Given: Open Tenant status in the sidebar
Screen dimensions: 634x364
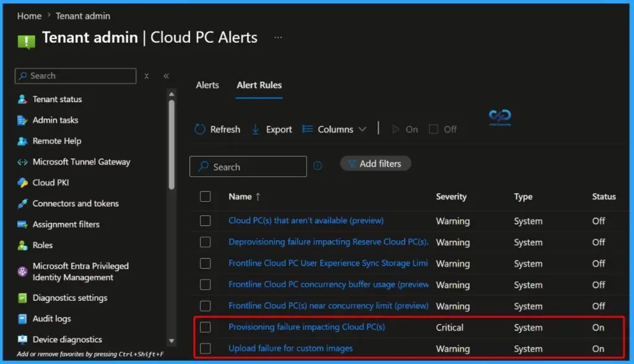Looking at the screenshot, I should (x=57, y=99).
